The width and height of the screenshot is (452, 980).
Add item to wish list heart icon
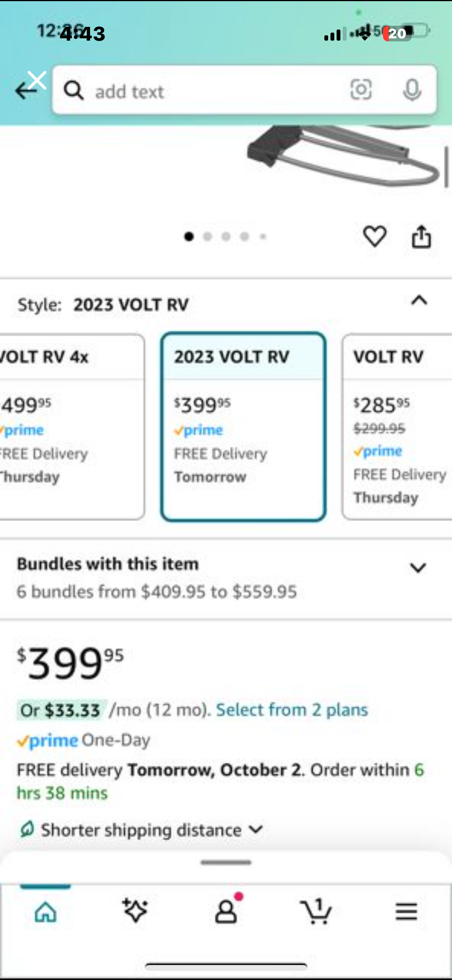point(375,236)
